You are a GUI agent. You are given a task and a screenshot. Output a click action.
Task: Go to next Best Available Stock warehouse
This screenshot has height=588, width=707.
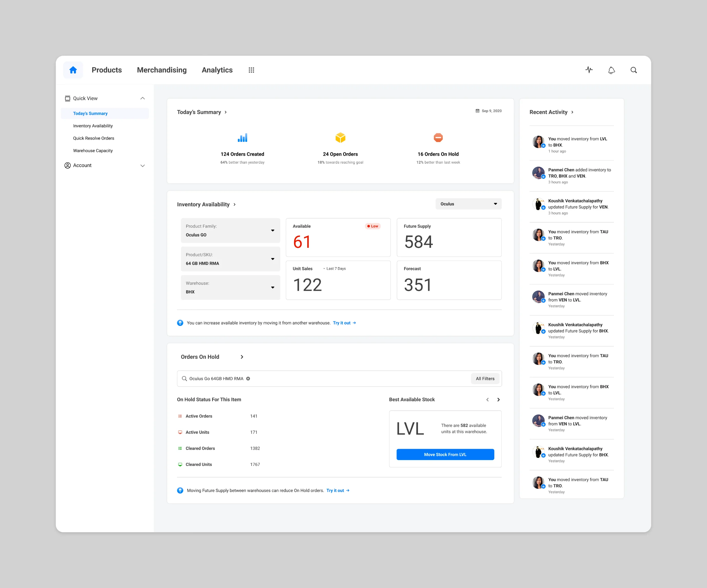(x=498, y=400)
